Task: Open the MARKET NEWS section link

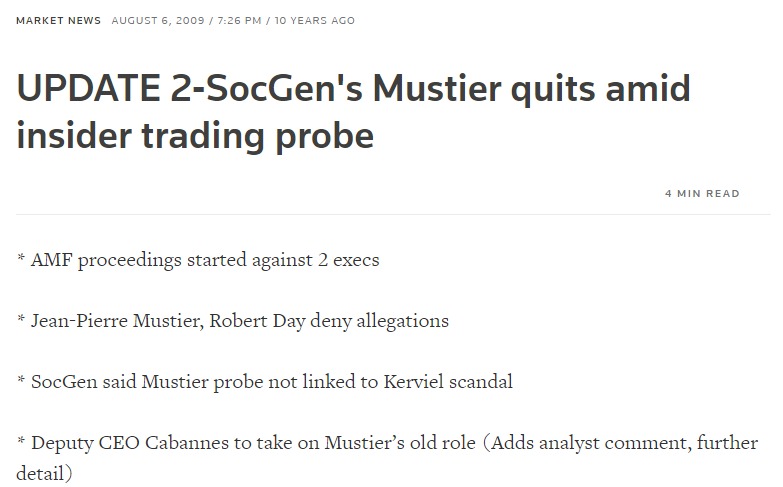Action: tap(58, 21)
